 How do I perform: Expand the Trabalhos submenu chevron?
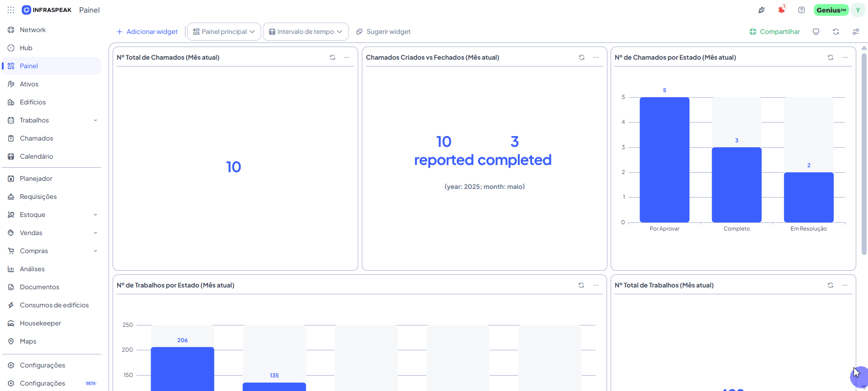tap(95, 120)
